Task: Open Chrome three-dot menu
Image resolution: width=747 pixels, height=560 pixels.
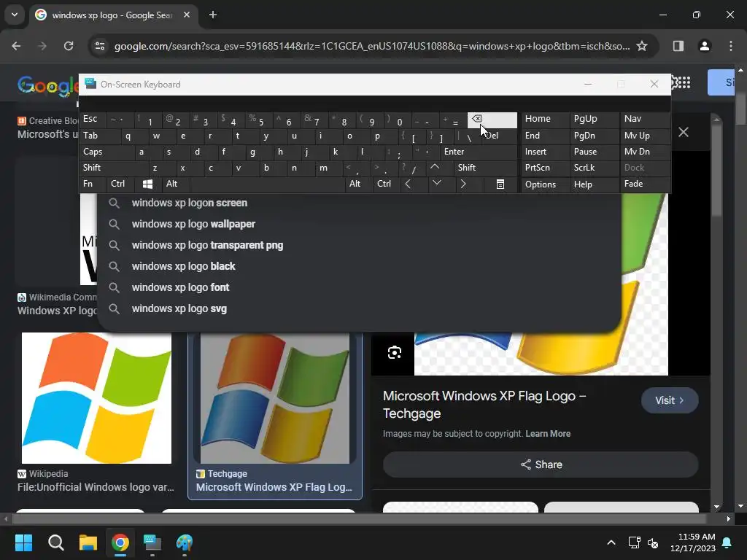Action: coord(731,46)
